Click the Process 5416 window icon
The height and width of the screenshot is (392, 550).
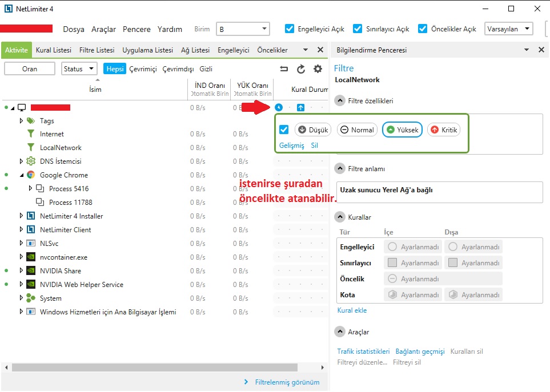tap(40, 188)
